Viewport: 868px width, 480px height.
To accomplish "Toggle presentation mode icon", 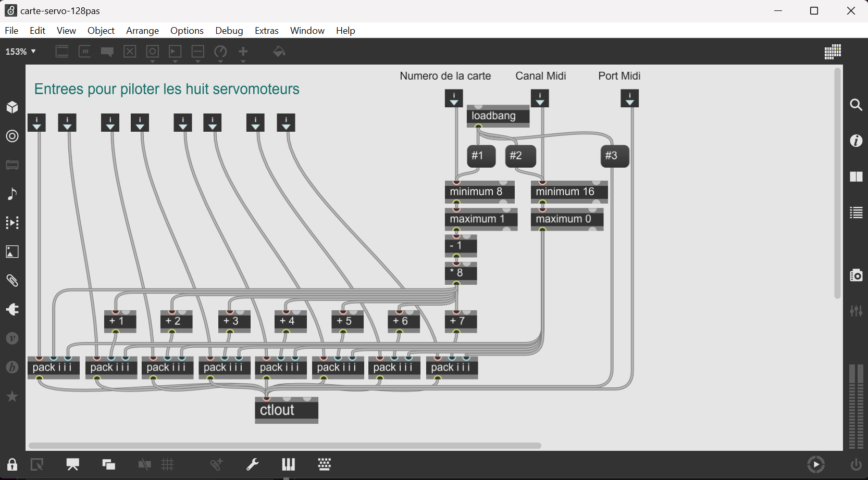I will [x=73, y=464].
